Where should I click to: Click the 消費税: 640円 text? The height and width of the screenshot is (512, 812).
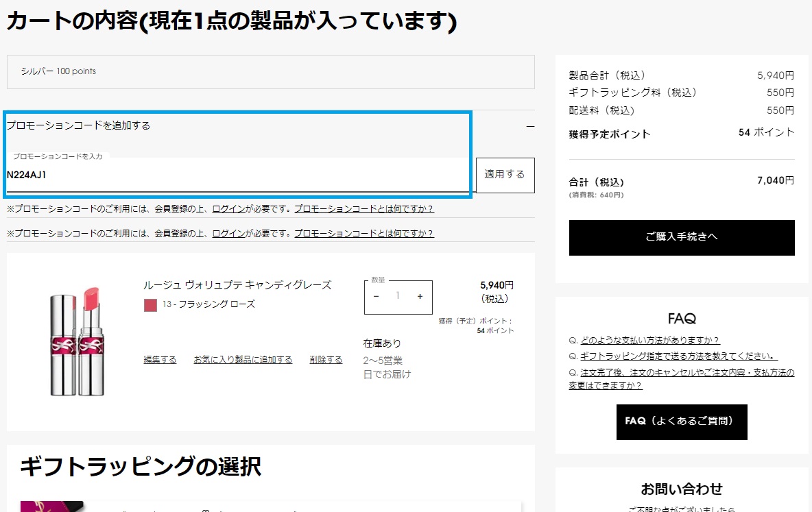coord(597,195)
